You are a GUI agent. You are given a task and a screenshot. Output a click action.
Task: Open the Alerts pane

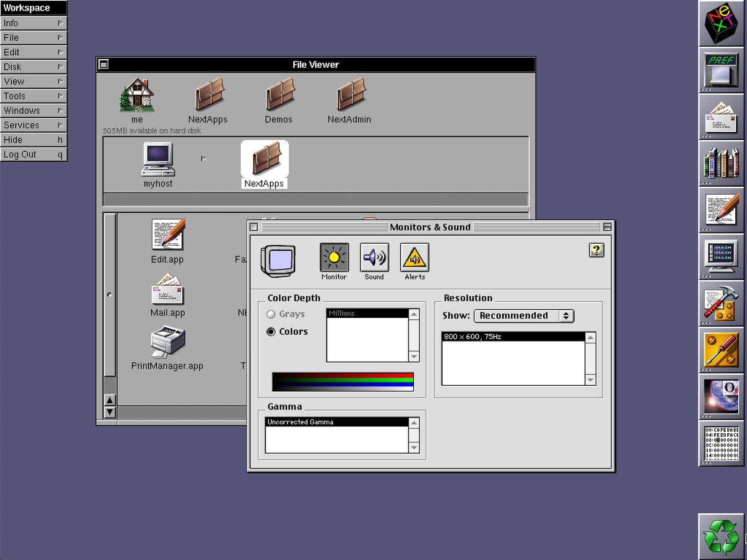pos(415,258)
